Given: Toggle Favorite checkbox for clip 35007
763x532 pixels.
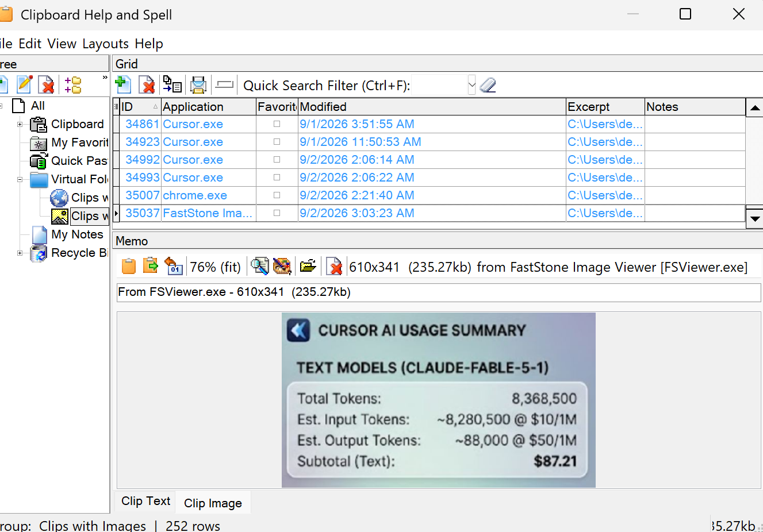Looking at the screenshot, I should [277, 195].
